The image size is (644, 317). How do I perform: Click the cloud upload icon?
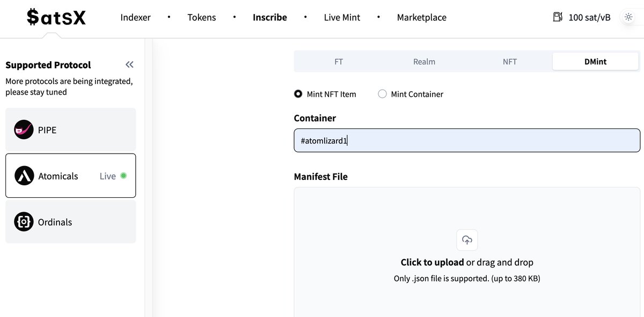pyautogui.click(x=467, y=240)
